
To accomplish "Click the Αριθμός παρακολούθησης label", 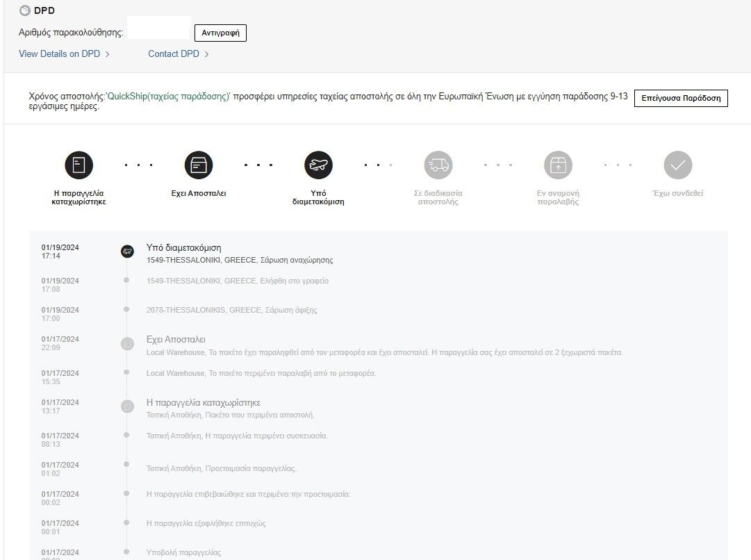I will tap(71, 33).
